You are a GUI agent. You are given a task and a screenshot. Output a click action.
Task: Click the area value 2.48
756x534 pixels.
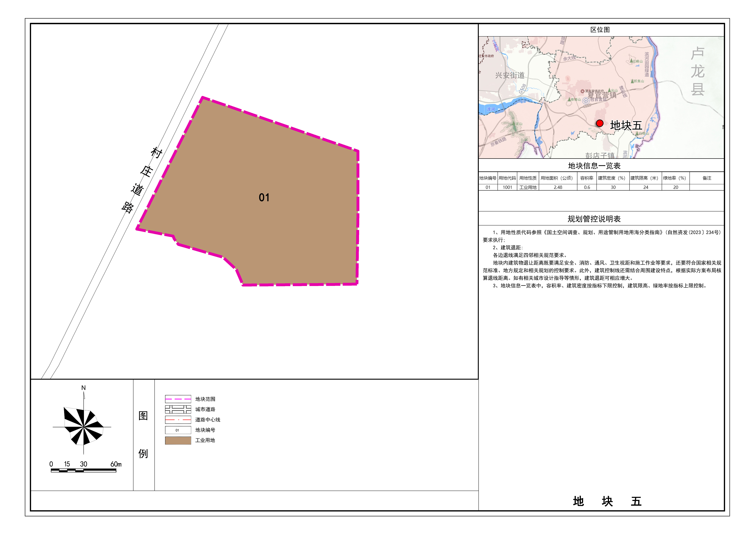click(558, 187)
